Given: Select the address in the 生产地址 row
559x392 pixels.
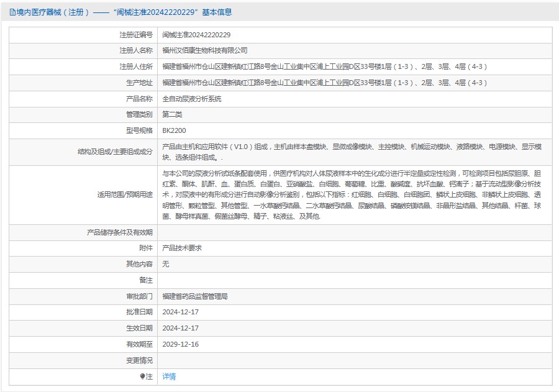Looking at the screenshot, I should click(x=324, y=83).
